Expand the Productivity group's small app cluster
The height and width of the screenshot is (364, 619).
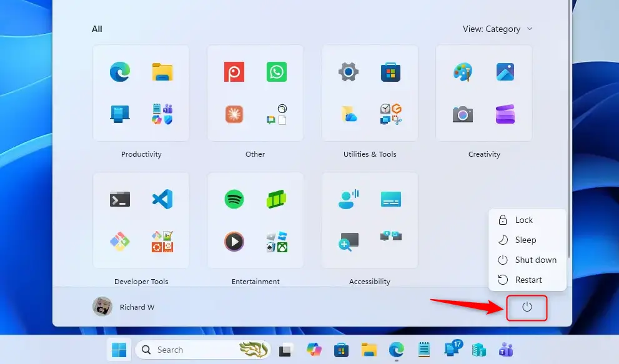pyautogui.click(x=162, y=114)
